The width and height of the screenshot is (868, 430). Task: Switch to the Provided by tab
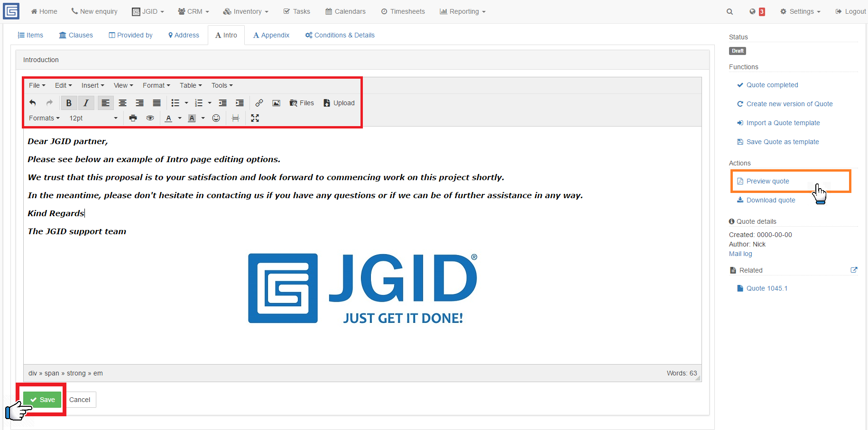(130, 35)
